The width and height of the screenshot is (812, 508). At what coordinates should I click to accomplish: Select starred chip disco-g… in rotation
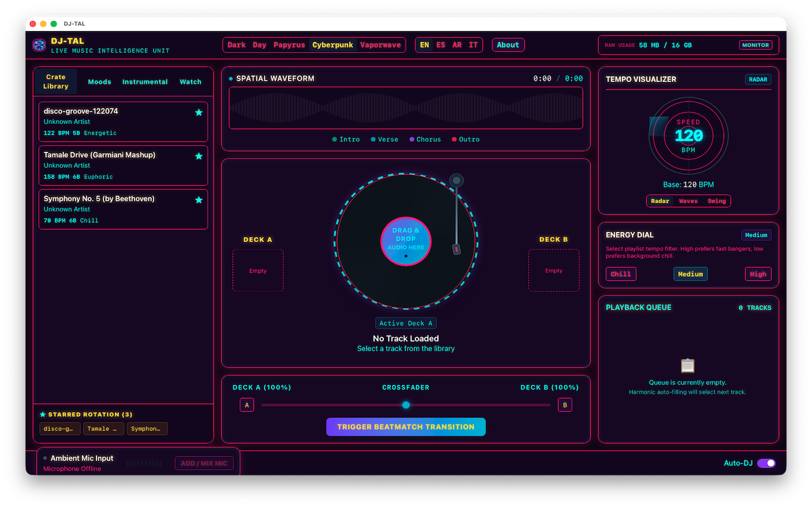(x=60, y=429)
